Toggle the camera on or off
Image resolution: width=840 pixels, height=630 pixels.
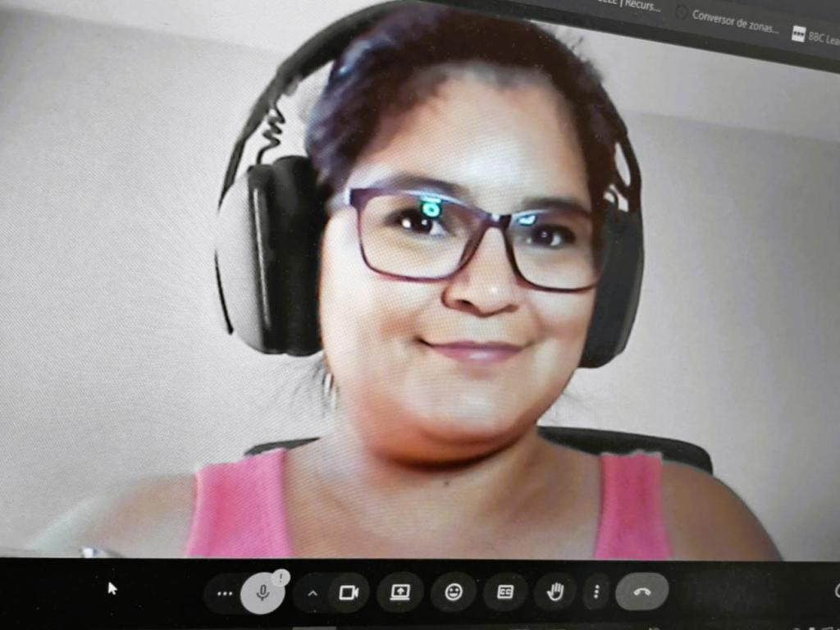[x=349, y=592]
